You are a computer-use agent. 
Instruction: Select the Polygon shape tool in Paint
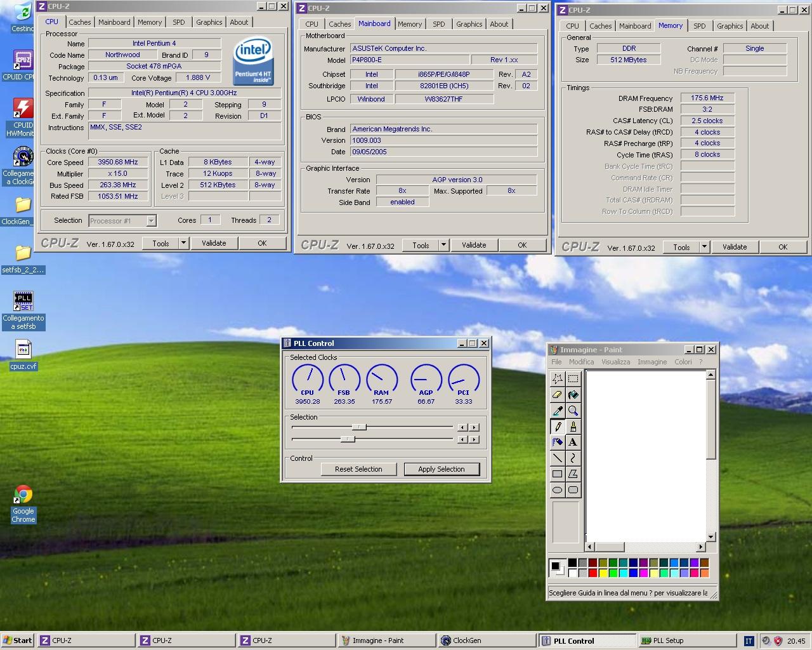tap(573, 474)
